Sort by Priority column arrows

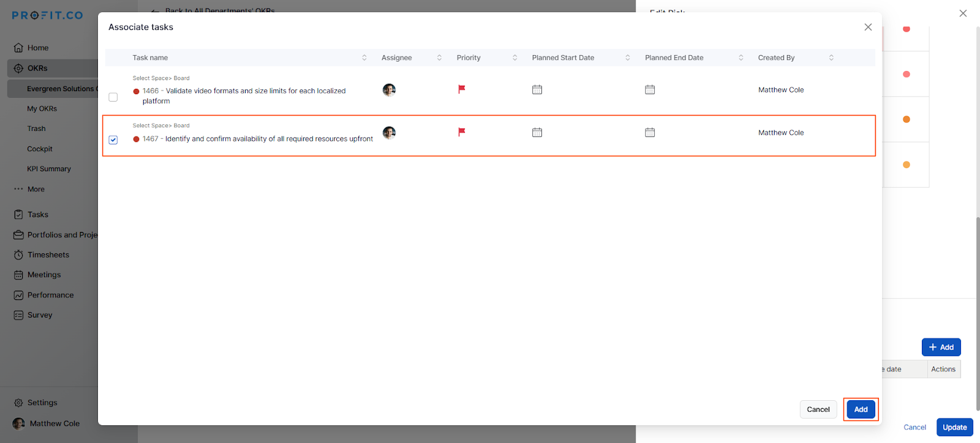514,58
